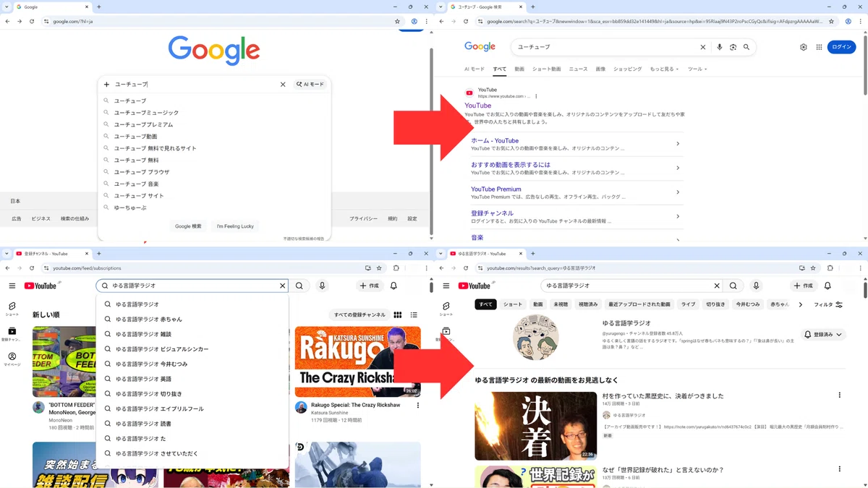Expand chevron on YouTube Premium sitelink
This screenshot has height=488, width=868.
coord(678,192)
